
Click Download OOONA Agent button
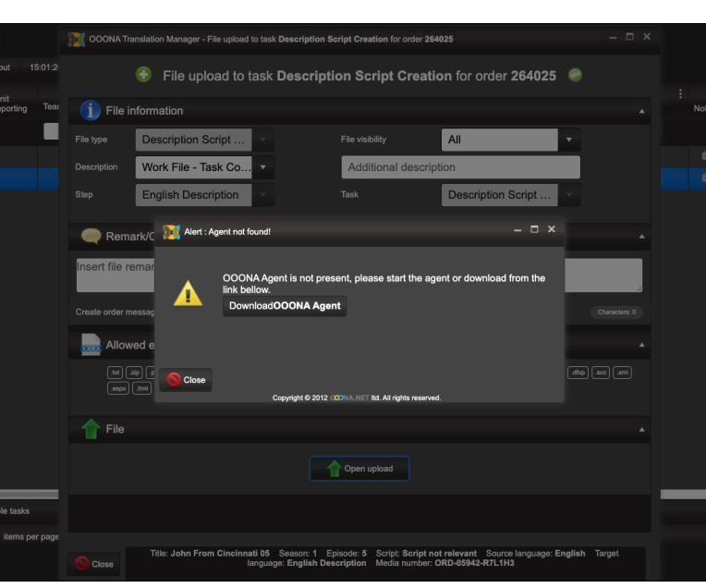(285, 306)
